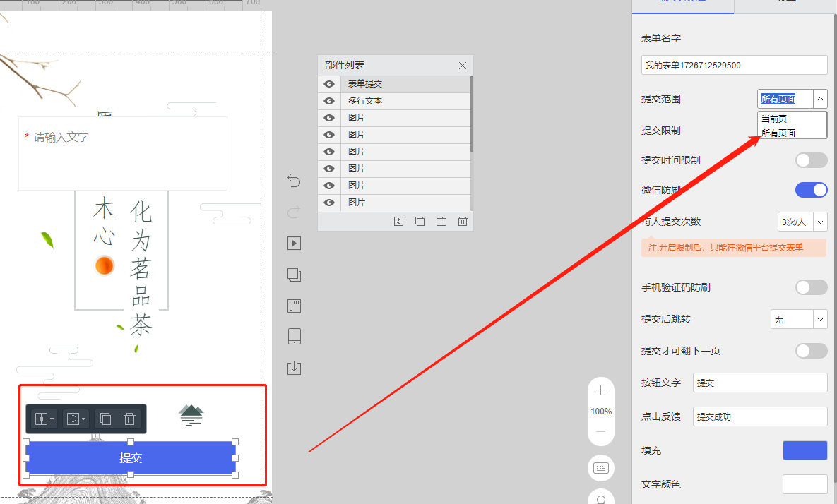The image size is (837, 504).
Task: Click the grid ruler icon in vertical toolbar
Action: [294, 306]
